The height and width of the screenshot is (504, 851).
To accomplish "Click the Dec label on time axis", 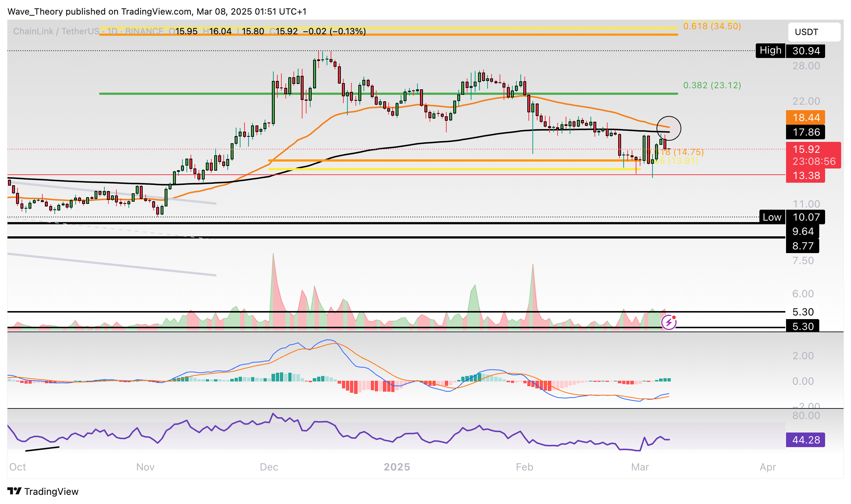I will 269,467.
